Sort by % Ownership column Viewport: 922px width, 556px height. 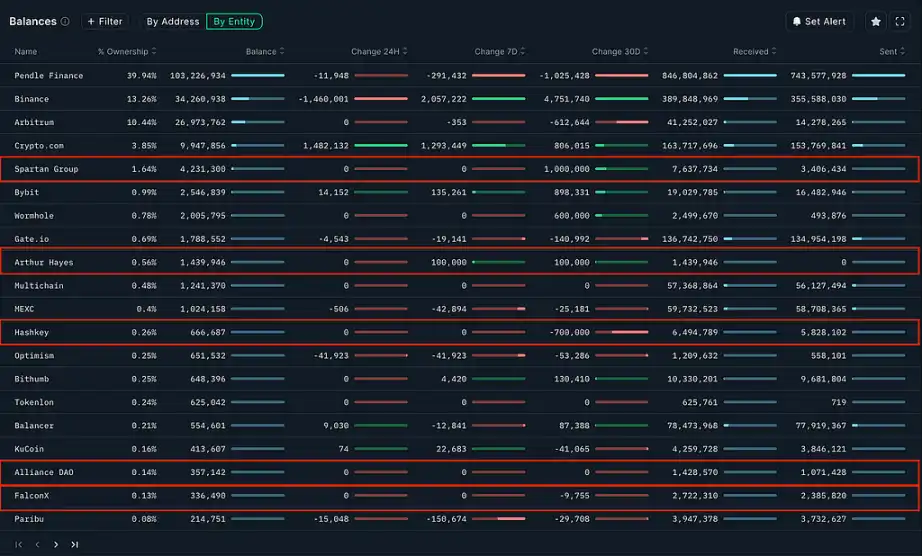coord(126,51)
